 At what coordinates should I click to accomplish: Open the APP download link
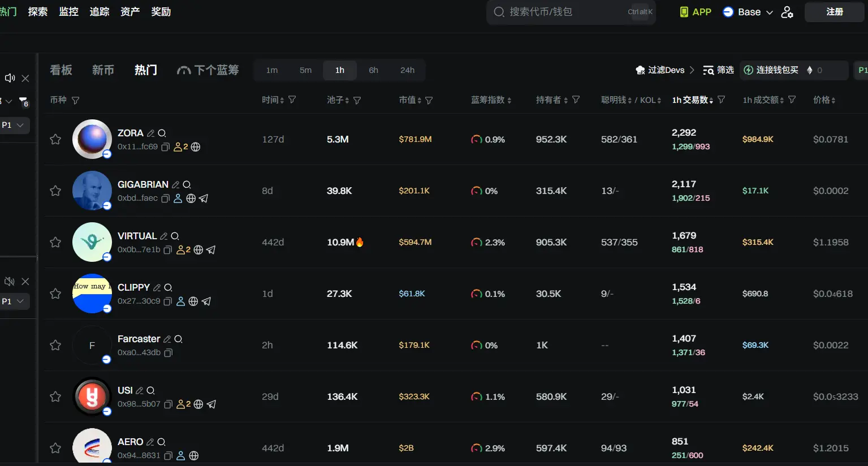(696, 12)
